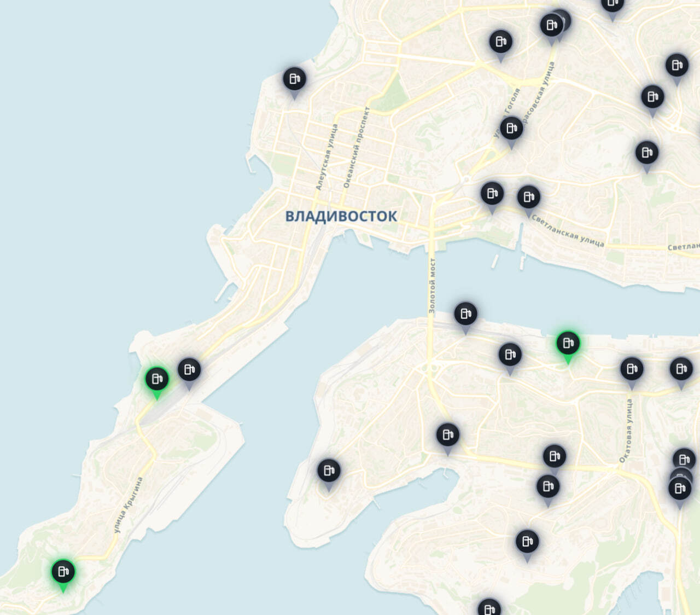Select the lowest station marker in the southeast district

point(527,542)
